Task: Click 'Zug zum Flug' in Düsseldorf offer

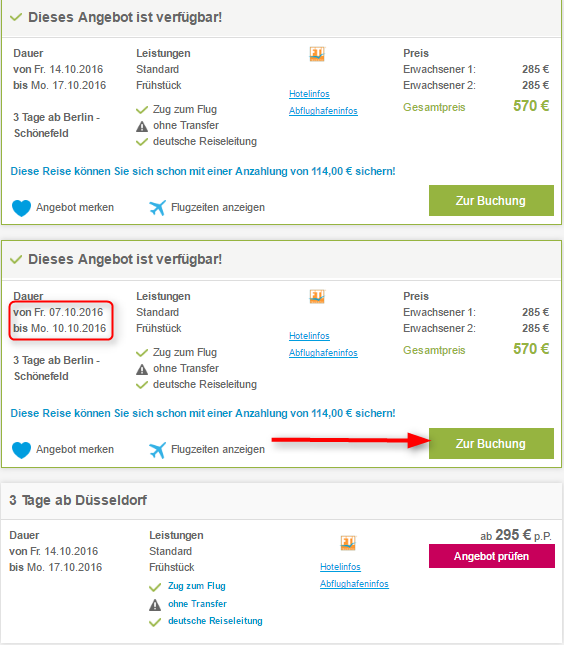Action: (197, 586)
